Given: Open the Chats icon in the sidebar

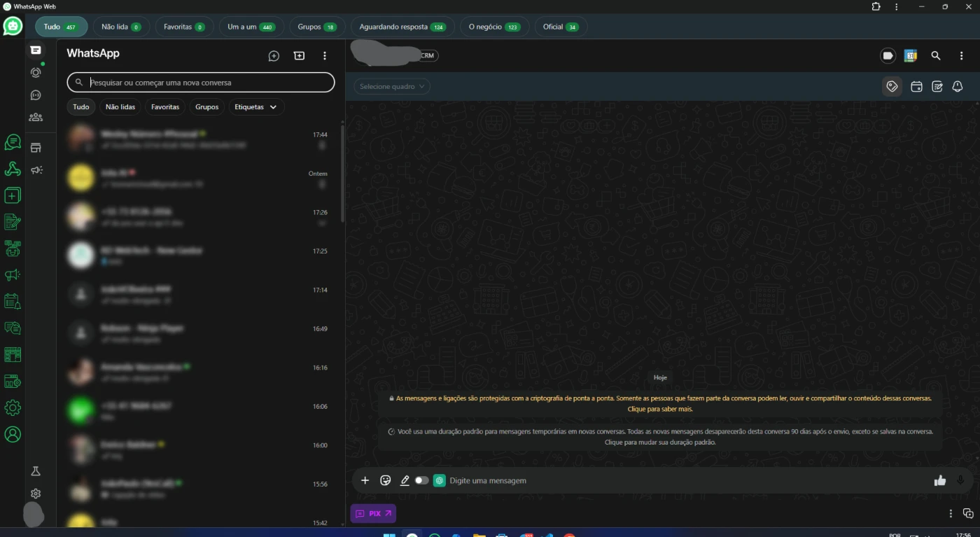Looking at the screenshot, I should click(36, 50).
